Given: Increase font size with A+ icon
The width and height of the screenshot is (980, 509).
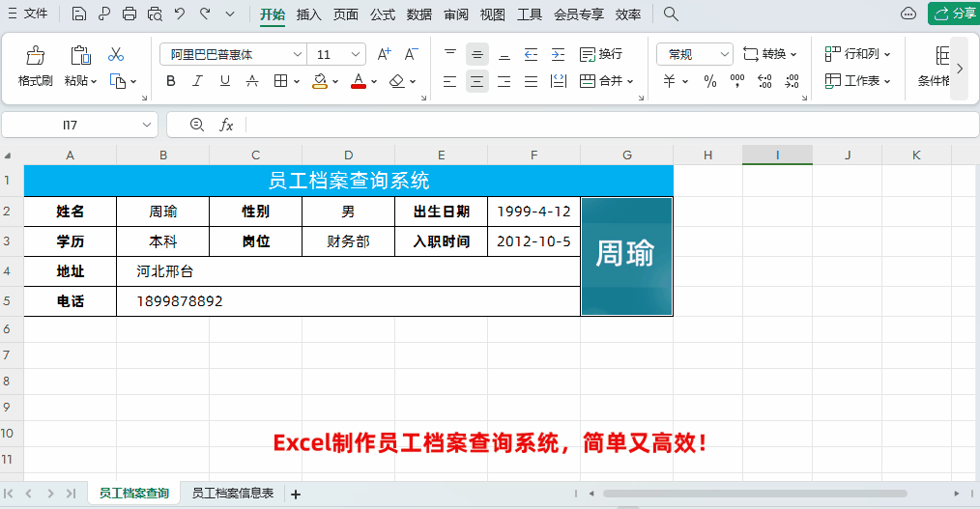Looking at the screenshot, I should point(385,54).
